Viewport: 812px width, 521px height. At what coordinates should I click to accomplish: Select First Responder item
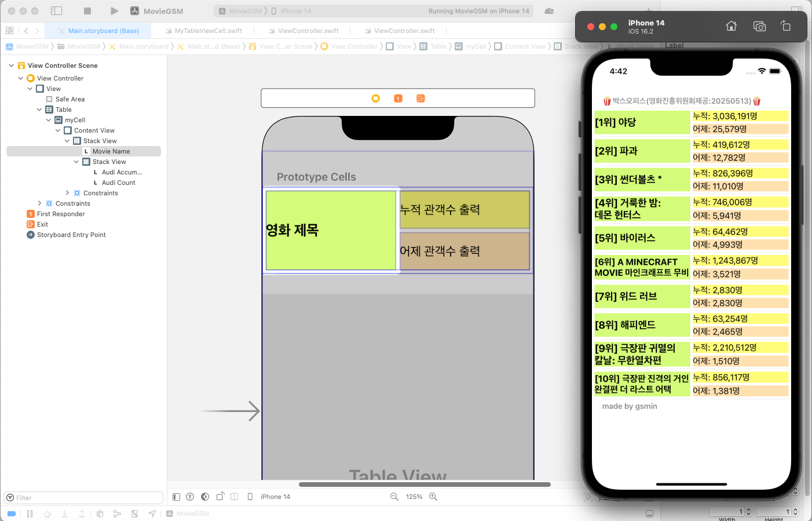[x=56, y=214]
